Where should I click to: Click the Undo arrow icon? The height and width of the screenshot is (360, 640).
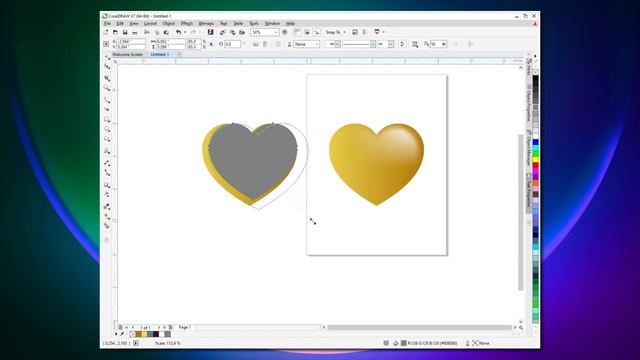click(178, 32)
